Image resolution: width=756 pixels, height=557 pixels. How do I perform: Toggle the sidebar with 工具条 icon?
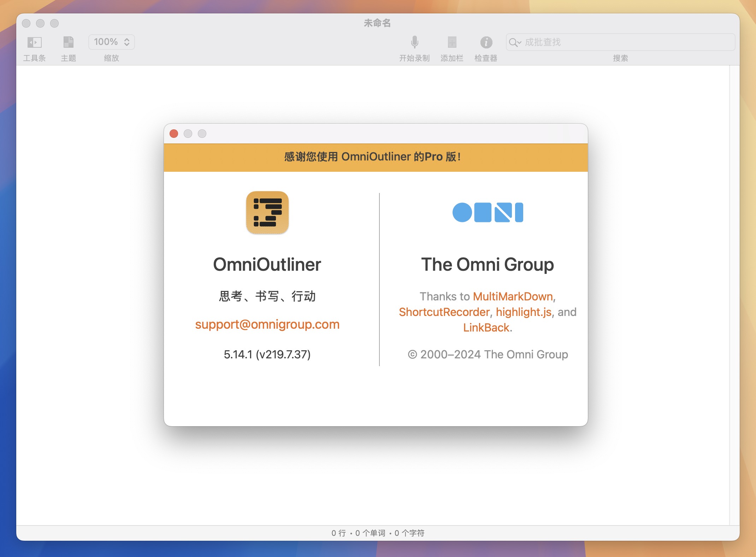[x=34, y=42]
